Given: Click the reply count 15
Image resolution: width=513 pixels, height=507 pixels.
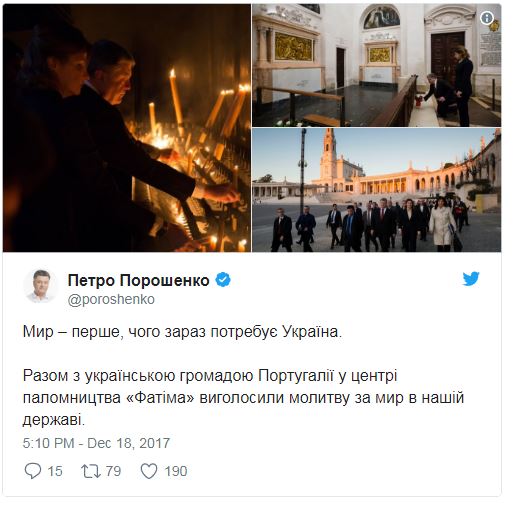Looking at the screenshot, I should pyautogui.click(x=55, y=471).
